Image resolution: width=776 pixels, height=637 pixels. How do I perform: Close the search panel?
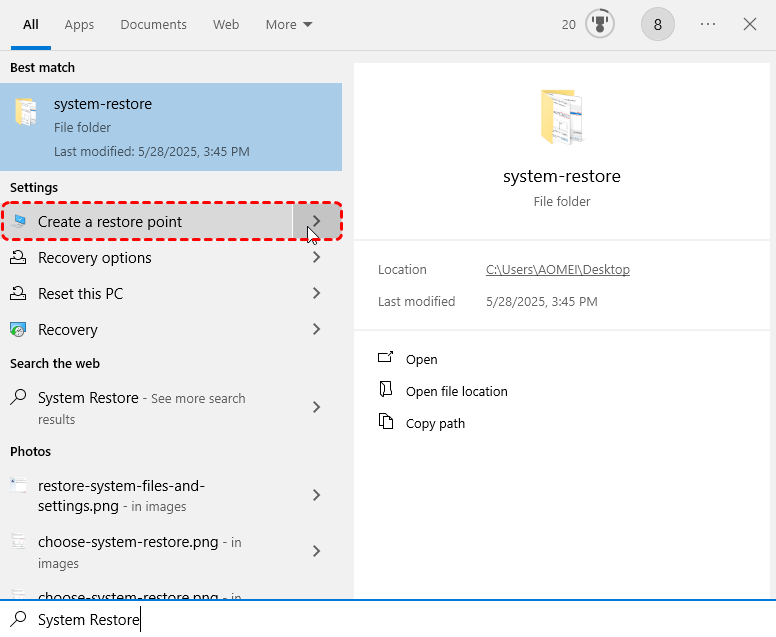750,24
